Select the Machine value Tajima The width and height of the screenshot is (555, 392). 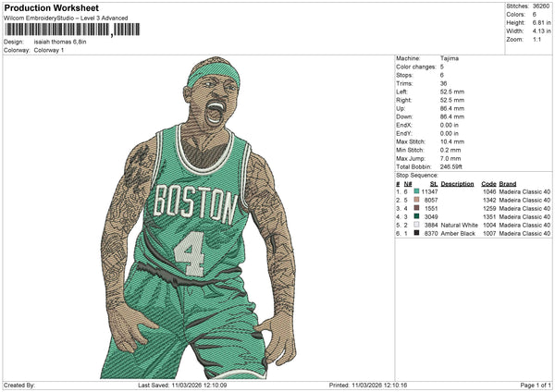pyautogui.click(x=451, y=58)
